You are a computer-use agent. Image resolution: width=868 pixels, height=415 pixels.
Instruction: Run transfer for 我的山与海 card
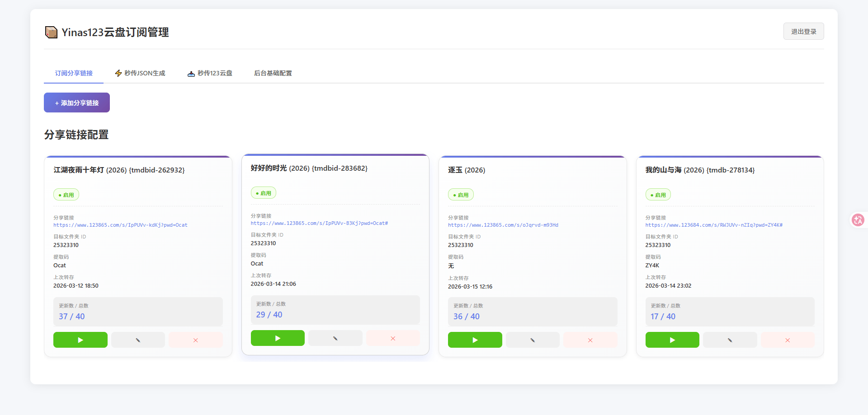click(672, 340)
